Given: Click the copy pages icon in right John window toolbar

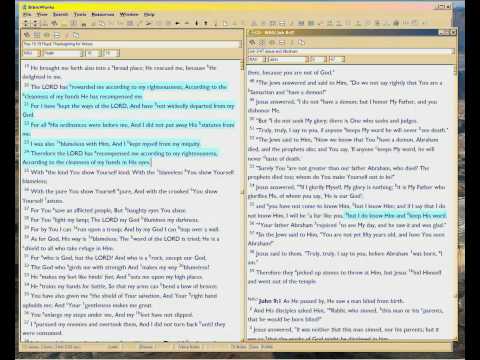Looking at the screenshot, I should click(301, 42).
